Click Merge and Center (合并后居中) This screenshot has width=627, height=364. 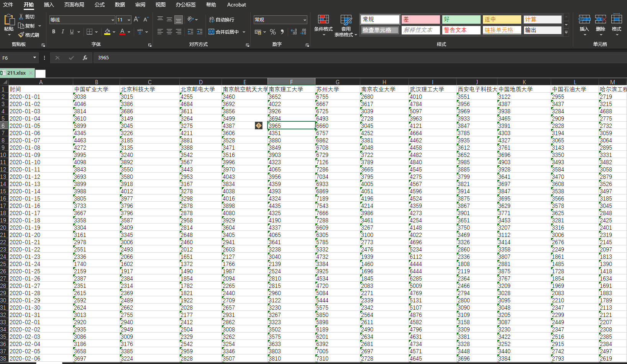click(224, 32)
